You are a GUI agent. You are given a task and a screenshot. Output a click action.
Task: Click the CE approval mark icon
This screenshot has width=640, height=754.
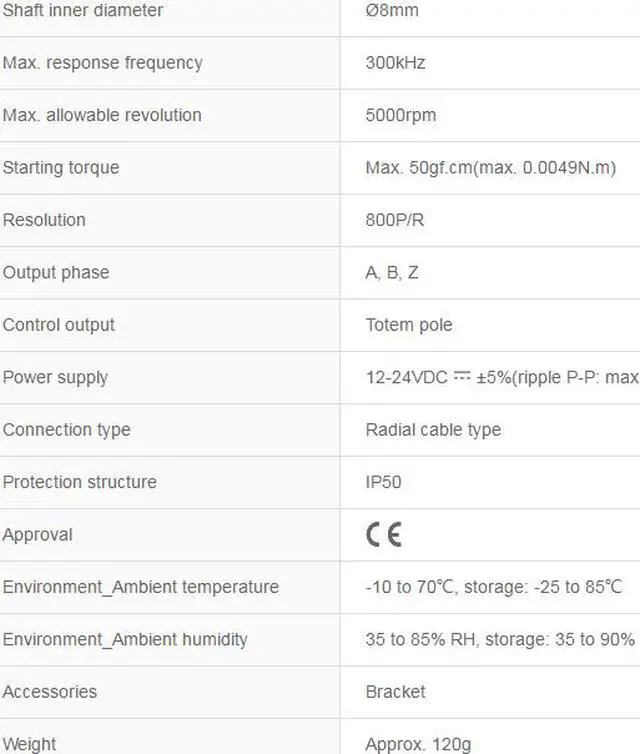tap(383, 535)
